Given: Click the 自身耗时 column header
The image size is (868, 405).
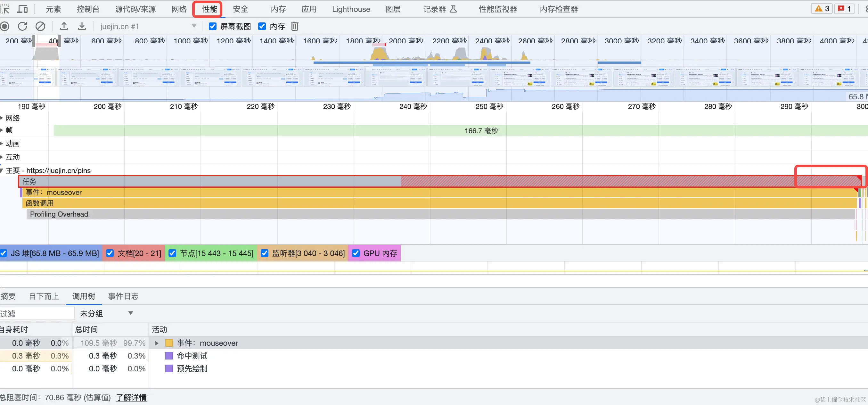Looking at the screenshot, I should pyautogui.click(x=35, y=329).
